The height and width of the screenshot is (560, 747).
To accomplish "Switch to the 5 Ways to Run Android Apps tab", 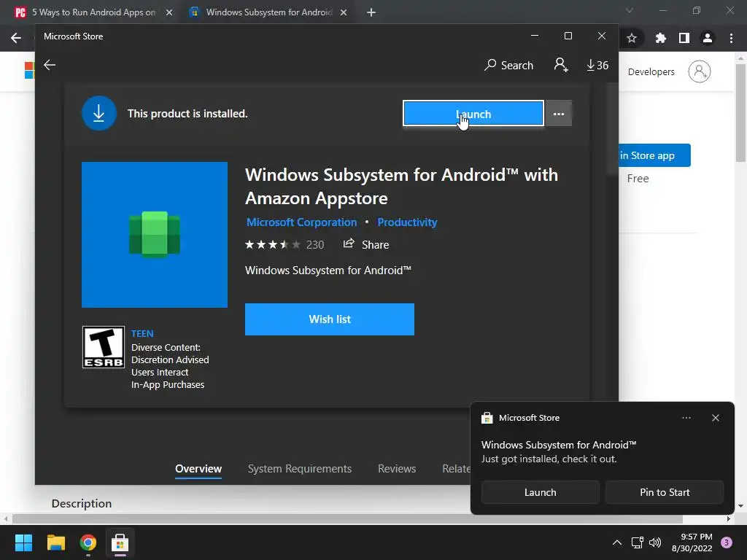I will click(93, 12).
